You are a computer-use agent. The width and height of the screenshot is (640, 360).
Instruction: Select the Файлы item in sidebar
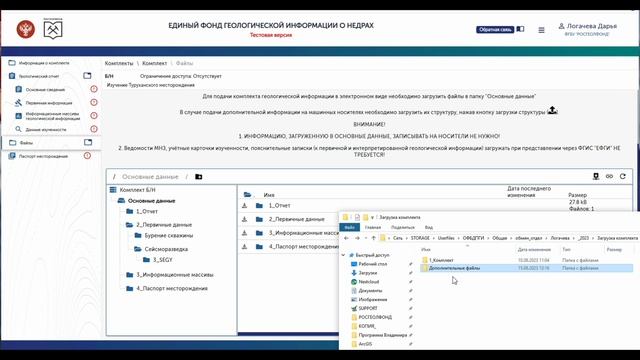click(x=26, y=143)
